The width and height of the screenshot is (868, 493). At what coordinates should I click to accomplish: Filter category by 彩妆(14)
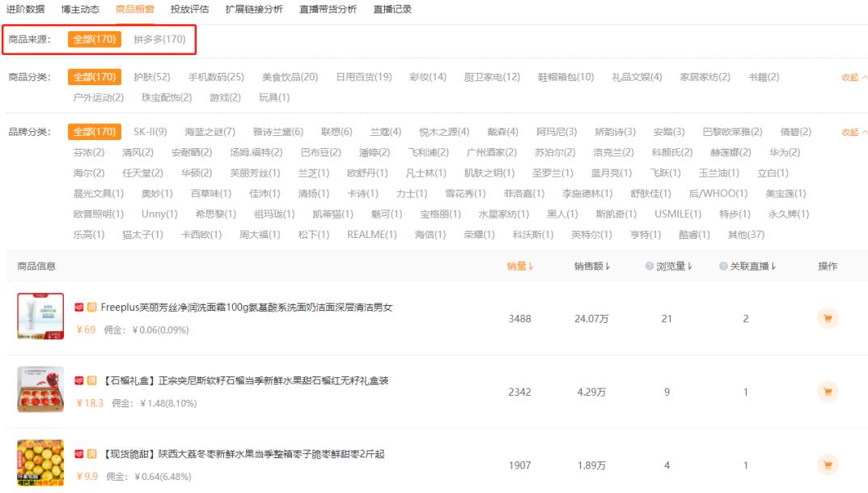tap(428, 77)
